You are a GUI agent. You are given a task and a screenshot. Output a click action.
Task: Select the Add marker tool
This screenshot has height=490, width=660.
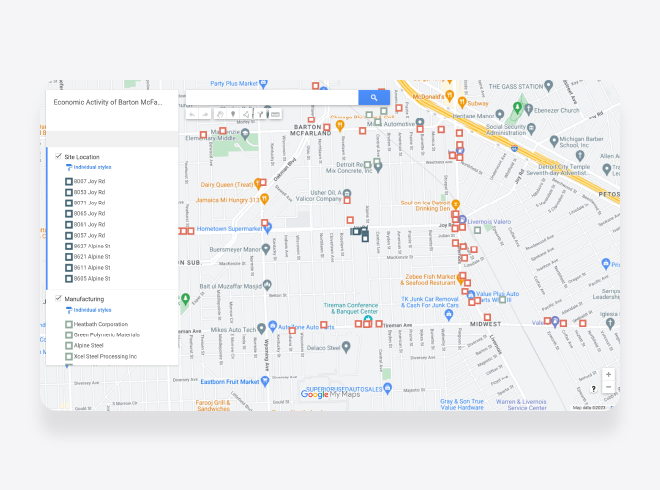coord(233,115)
